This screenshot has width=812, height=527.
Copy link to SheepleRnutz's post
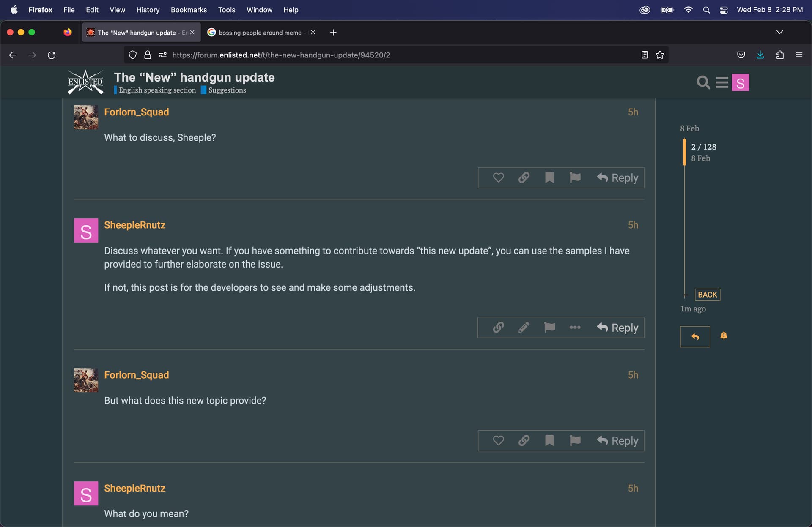tap(498, 328)
